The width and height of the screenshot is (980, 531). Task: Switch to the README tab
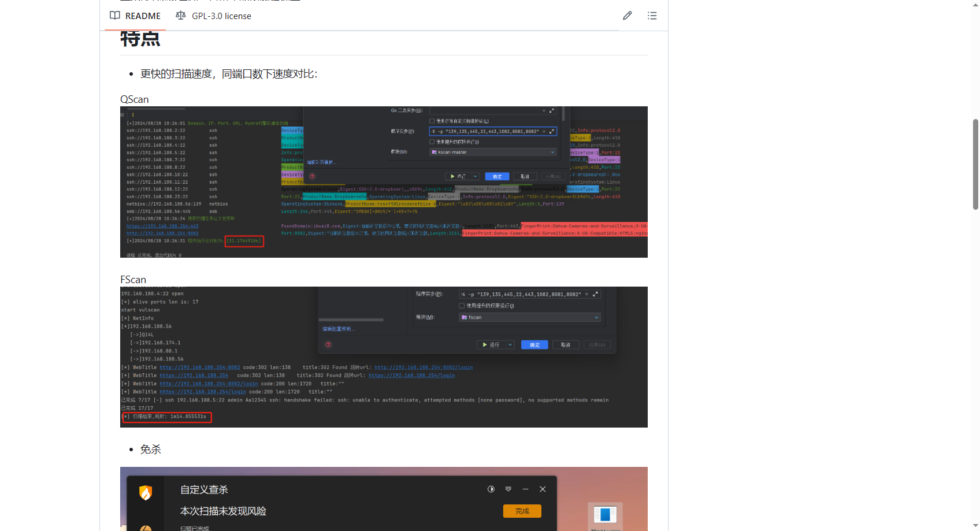(136, 16)
